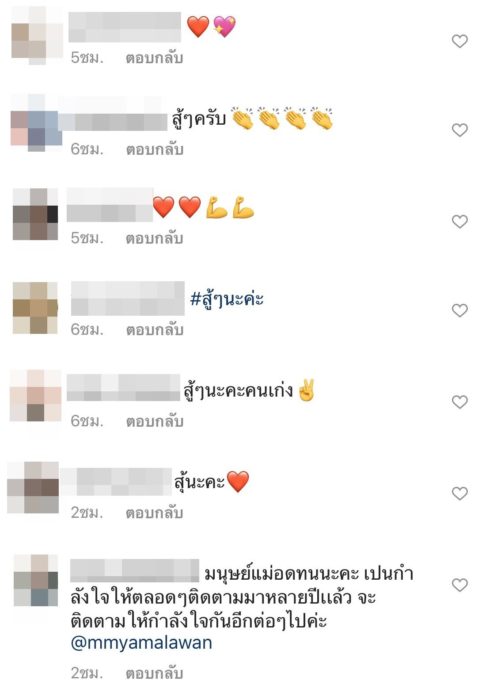497x696 pixels.
Task: Reply to the สู้นะคะ comment
Action: coord(154,513)
